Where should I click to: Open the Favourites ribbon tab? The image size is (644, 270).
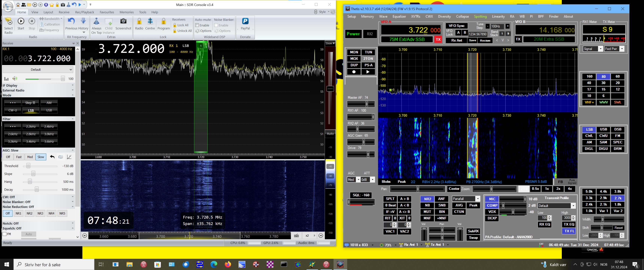coord(107,12)
